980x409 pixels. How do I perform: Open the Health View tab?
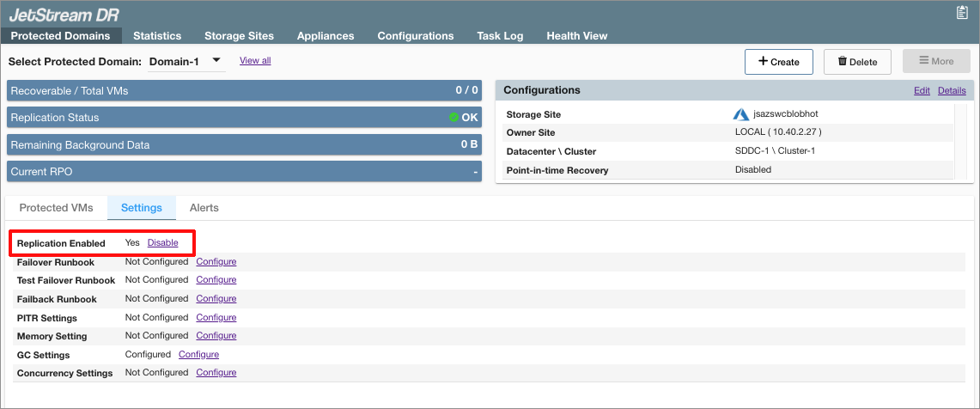[x=576, y=36]
